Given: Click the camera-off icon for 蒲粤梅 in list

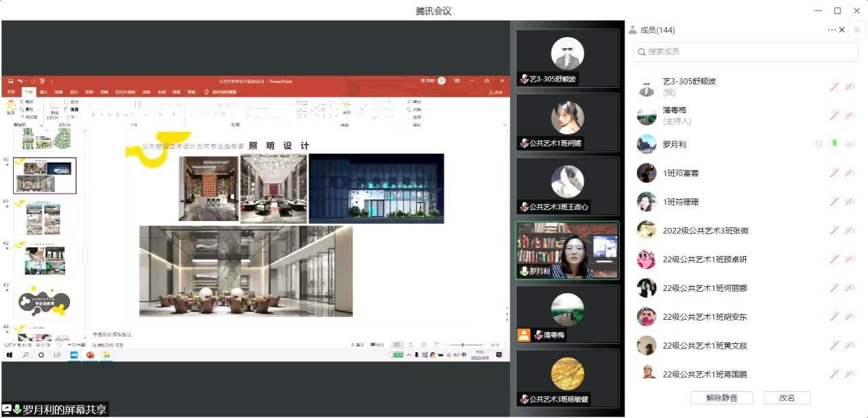Looking at the screenshot, I should [x=849, y=115].
